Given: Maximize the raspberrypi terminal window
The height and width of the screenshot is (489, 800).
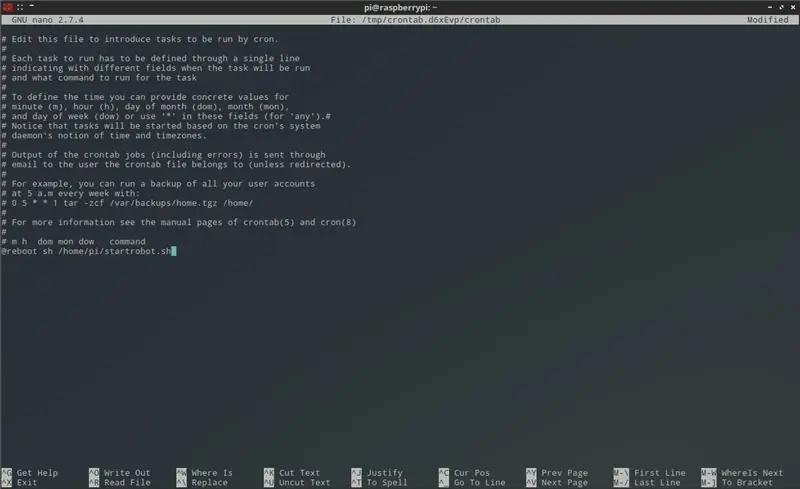Looking at the screenshot, I should point(781,7).
